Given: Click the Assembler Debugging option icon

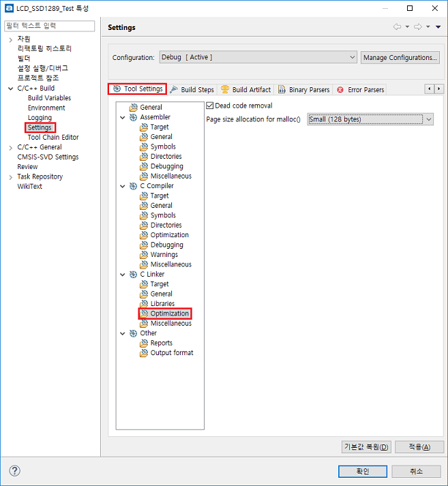Looking at the screenshot, I should point(144,166).
